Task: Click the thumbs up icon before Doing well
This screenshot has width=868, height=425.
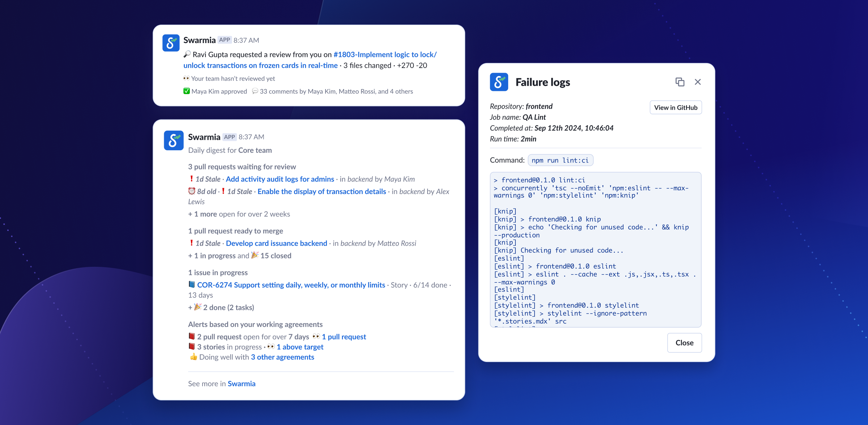Action: coord(193,357)
